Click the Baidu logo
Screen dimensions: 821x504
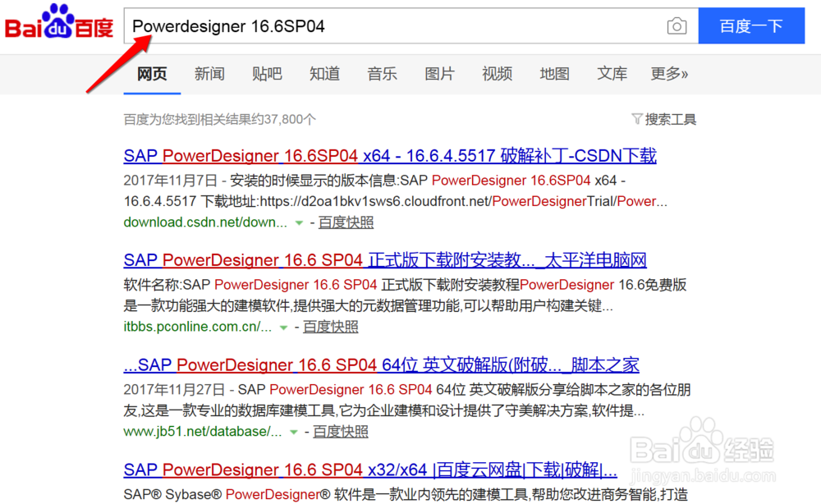click(59, 22)
